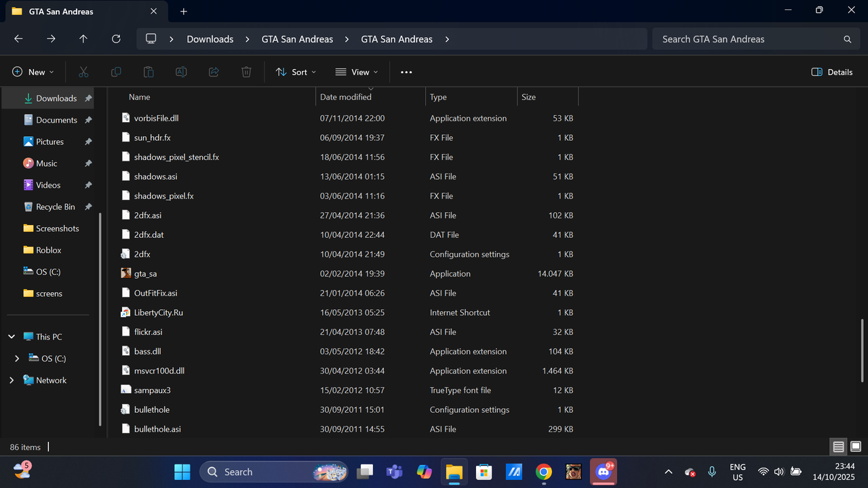Viewport: 868px width, 488px height.
Task: Open Music in the sidebar
Action: click(47, 163)
